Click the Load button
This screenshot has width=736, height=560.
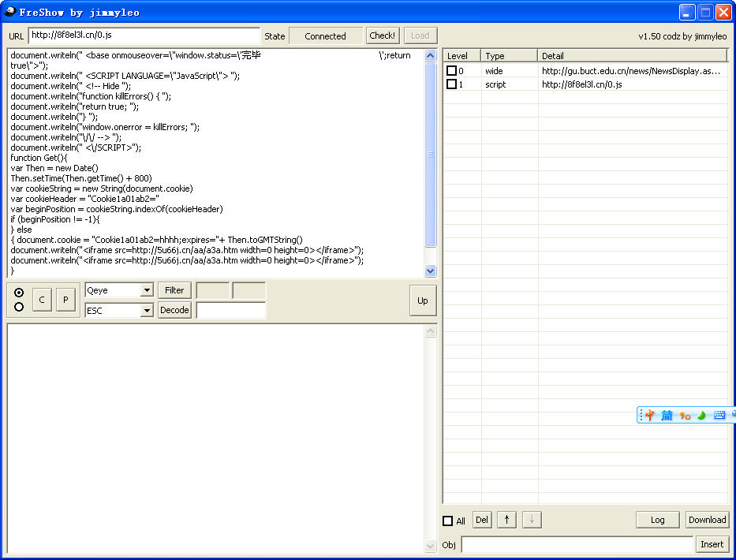click(x=420, y=35)
